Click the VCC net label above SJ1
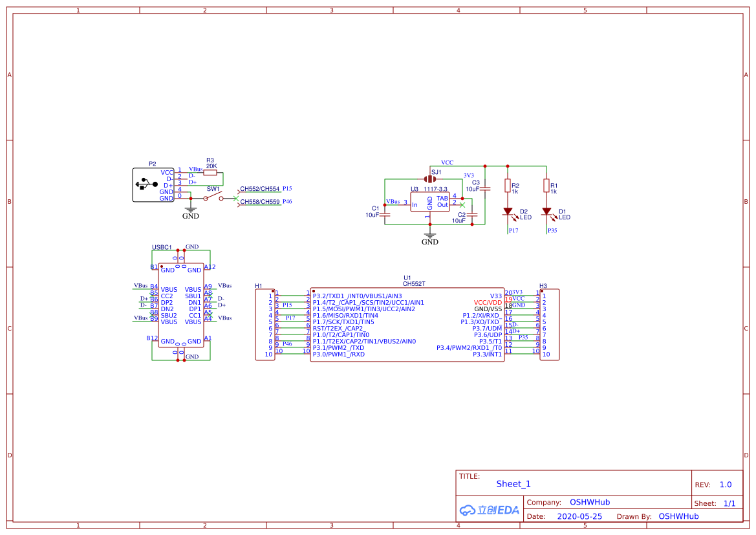The width and height of the screenshot is (756, 535). click(448, 162)
